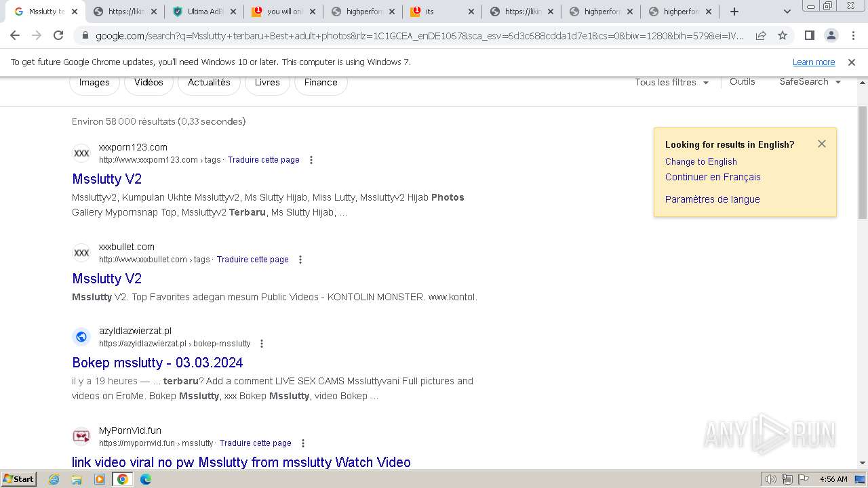Expand 'Tous les filtres' dropdown
This screenshot has width=868, height=488.
(x=672, y=82)
